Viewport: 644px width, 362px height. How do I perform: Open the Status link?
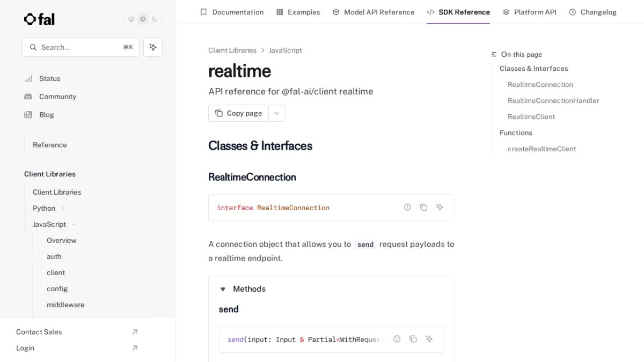point(50,78)
